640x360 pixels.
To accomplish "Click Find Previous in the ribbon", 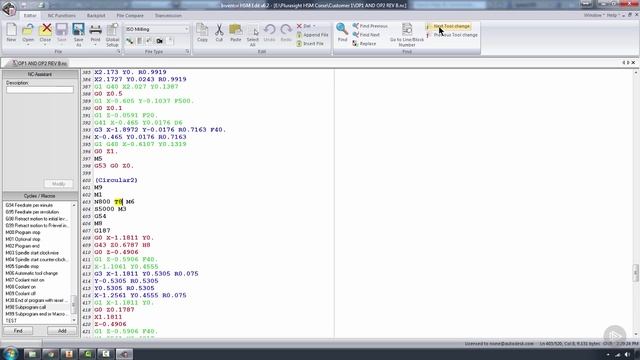I will tap(370, 26).
